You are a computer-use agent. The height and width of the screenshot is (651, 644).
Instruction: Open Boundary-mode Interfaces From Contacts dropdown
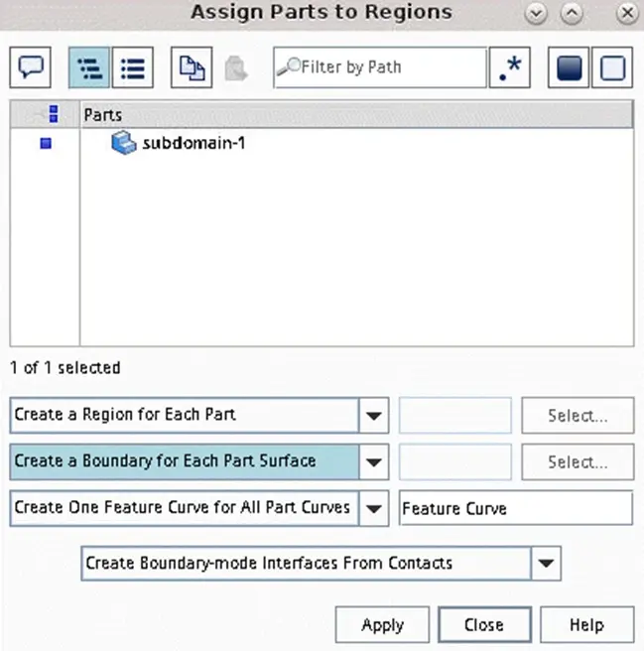coord(546,564)
